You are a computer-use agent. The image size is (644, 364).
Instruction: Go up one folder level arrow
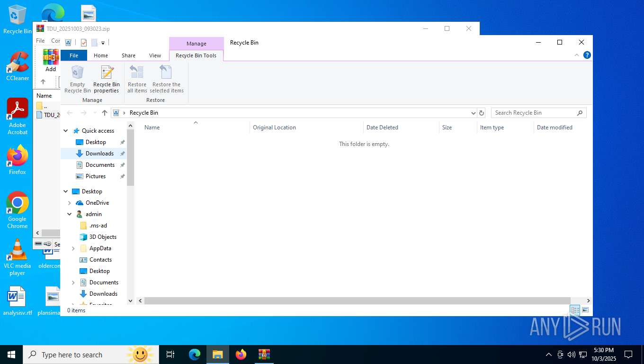pos(105,113)
